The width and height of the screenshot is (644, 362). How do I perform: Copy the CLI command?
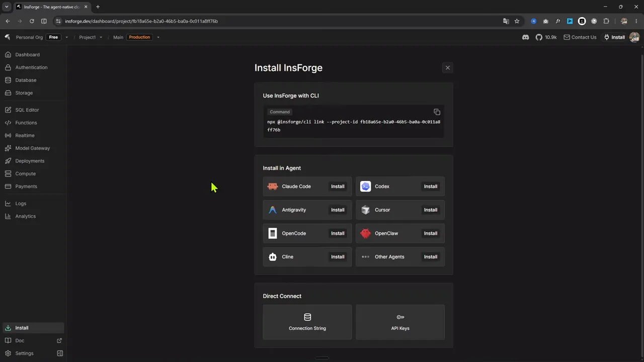437,112
